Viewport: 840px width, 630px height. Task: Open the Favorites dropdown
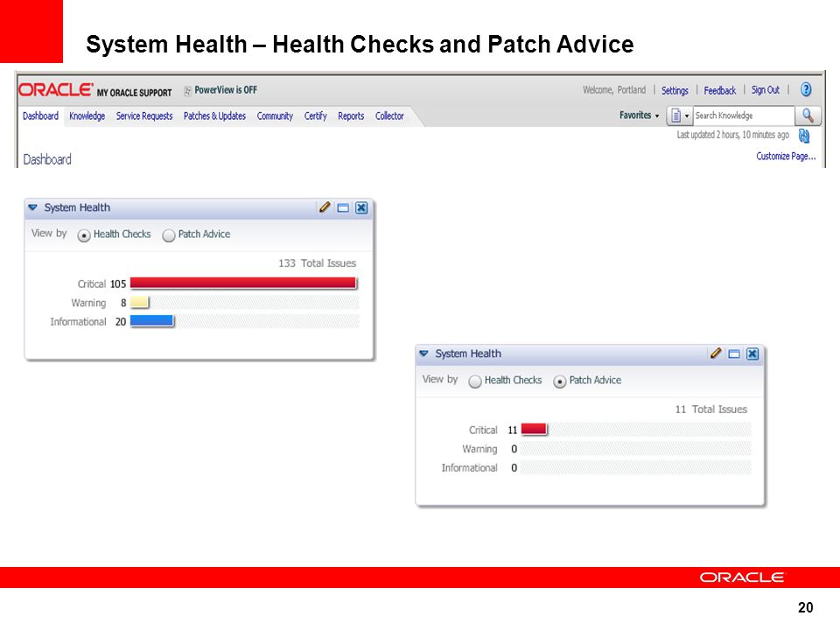[639, 115]
